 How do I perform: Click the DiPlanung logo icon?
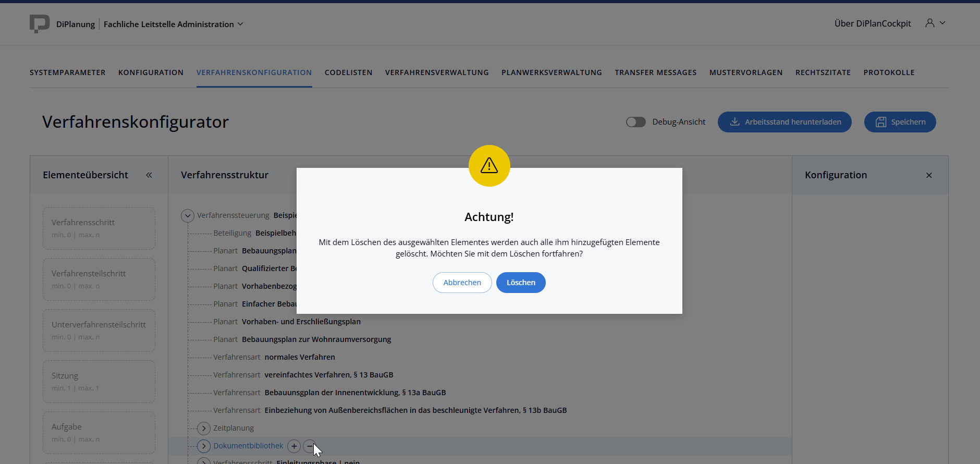[40, 23]
